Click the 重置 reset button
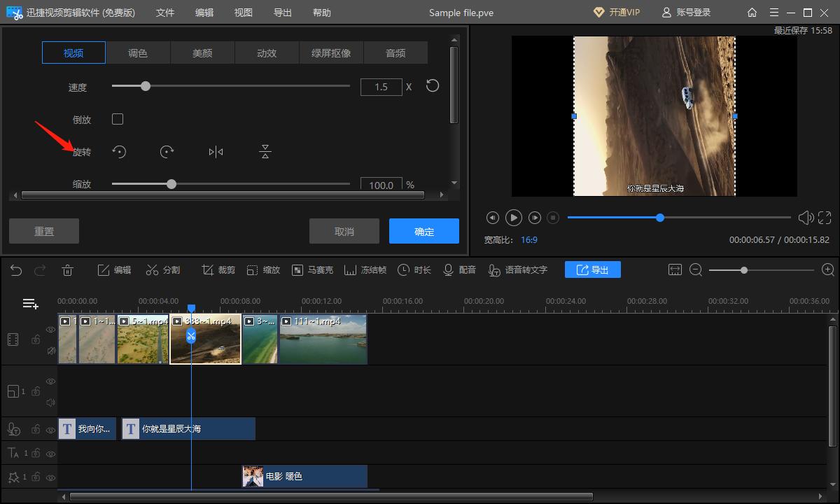840x504 pixels. pyautogui.click(x=44, y=231)
